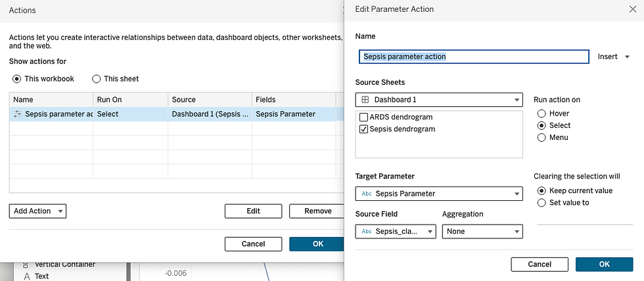Close the Edit Parameter Action dialog
The image size is (644, 281).
pyautogui.click(x=632, y=9)
